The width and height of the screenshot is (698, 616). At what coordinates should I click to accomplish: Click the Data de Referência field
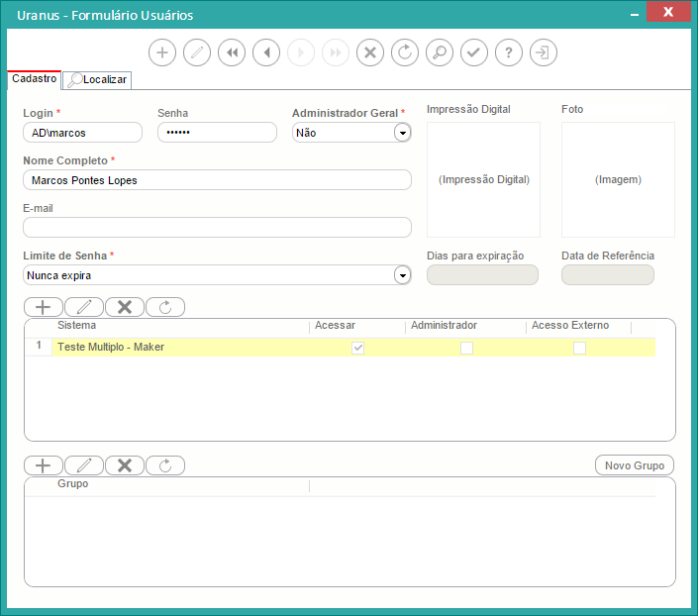click(608, 275)
